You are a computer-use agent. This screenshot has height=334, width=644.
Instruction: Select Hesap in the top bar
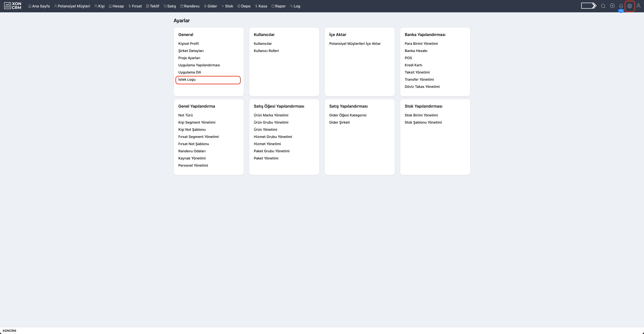pos(116,6)
